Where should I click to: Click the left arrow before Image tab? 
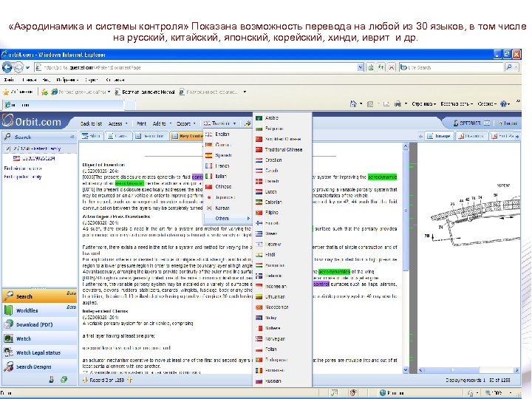420,136
